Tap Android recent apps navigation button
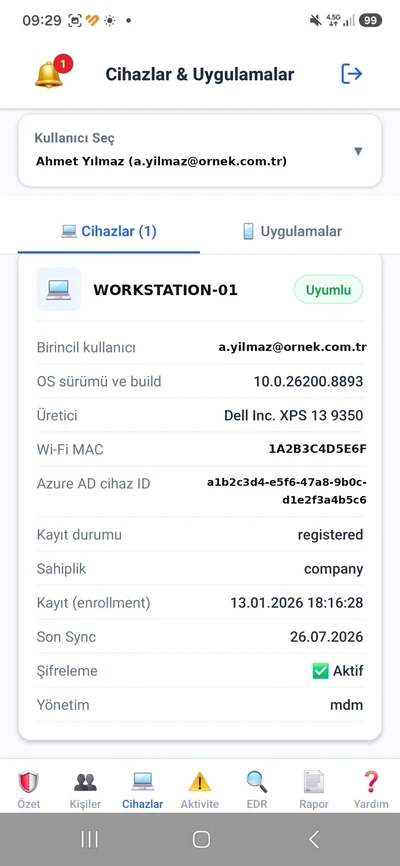Screen dimensions: 400x866 click(x=90, y=839)
